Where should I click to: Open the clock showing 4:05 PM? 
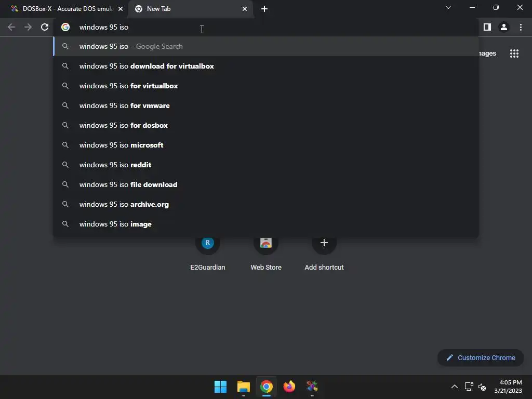click(508, 387)
